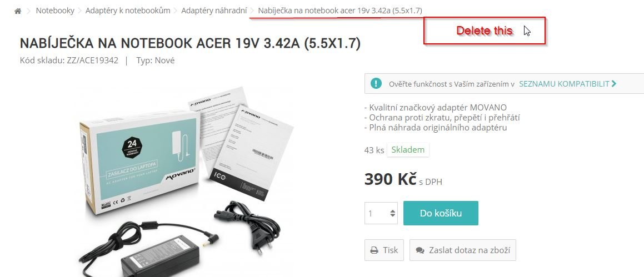Click the printer icon on Tisk button
The width and height of the screenshot is (644, 277).
[374, 250]
